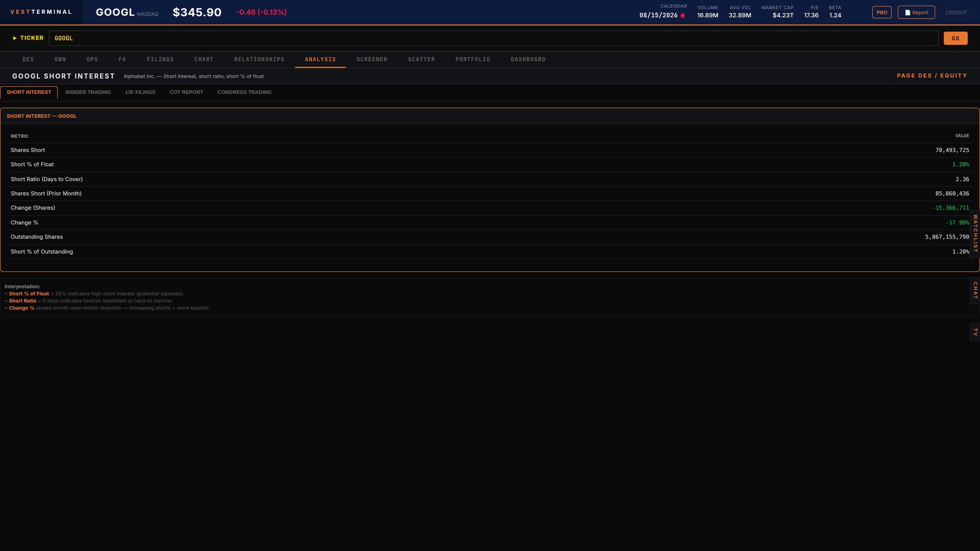Focus the ticker input field

coord(494,38)
